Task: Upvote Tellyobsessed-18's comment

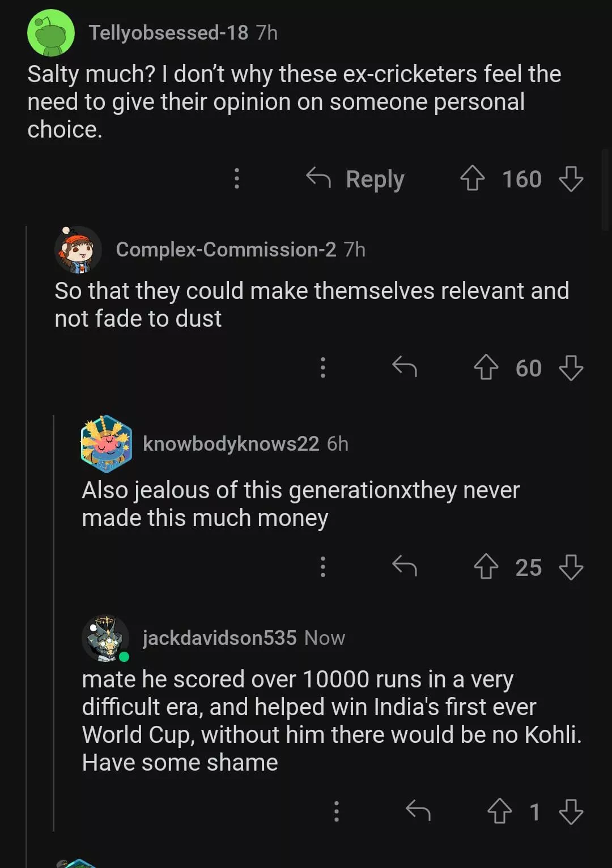Action: click(472, 179)
